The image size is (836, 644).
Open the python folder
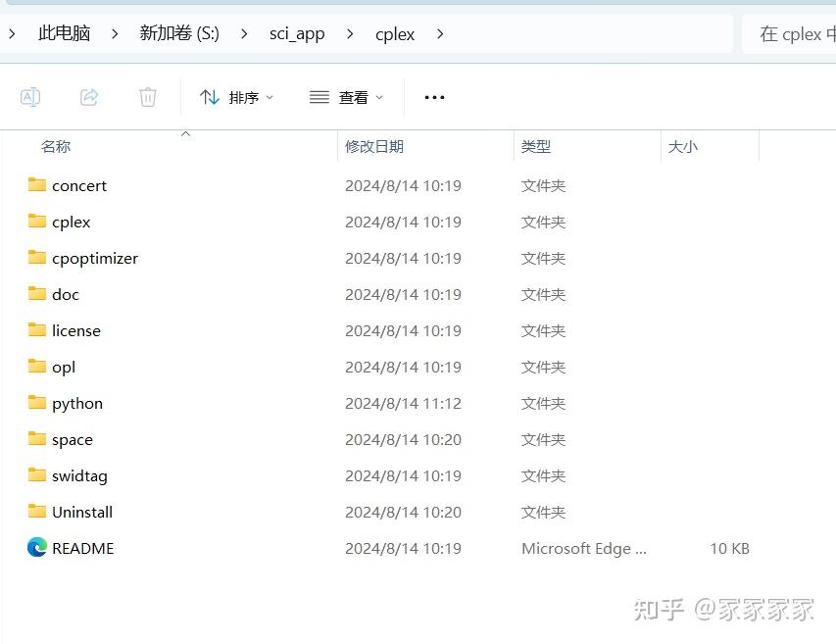76,403
